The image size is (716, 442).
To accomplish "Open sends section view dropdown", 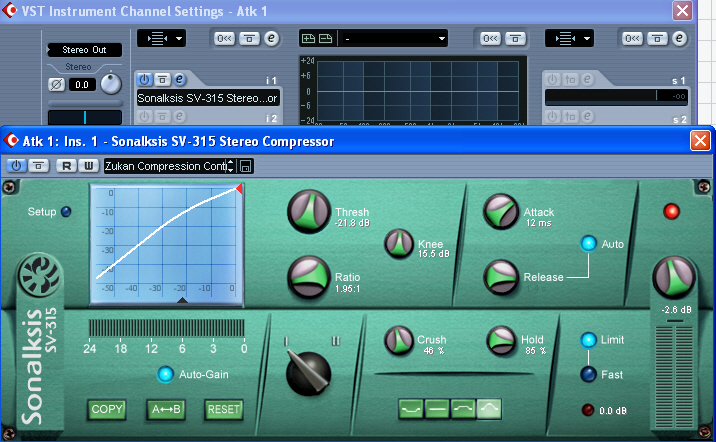I will pos(569,38).
